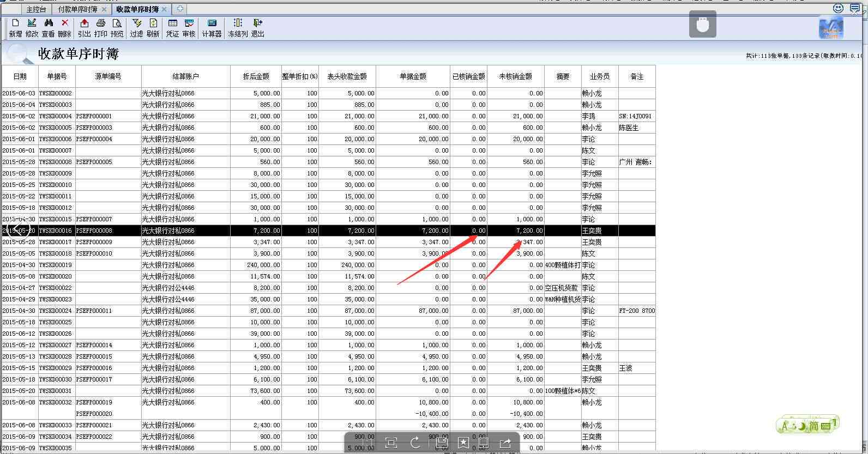
Task: Click the 打印 (print) printer icon
Action: [x=101, y=27]
